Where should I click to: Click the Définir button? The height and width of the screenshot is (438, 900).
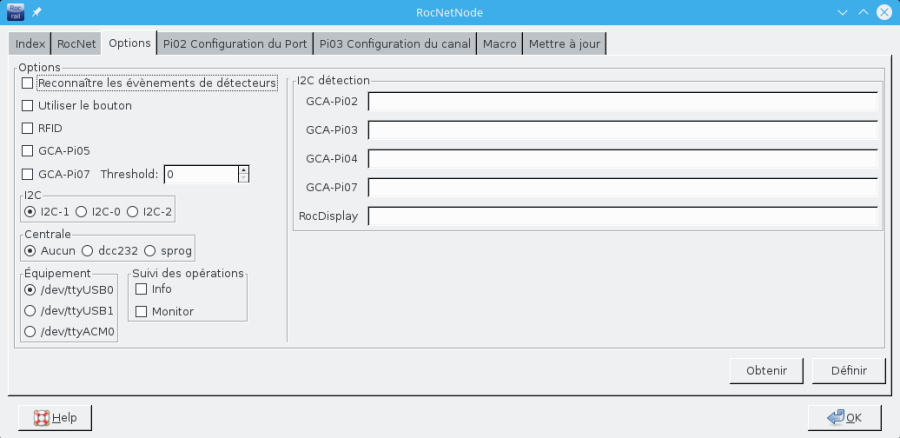tap(848, 370)
